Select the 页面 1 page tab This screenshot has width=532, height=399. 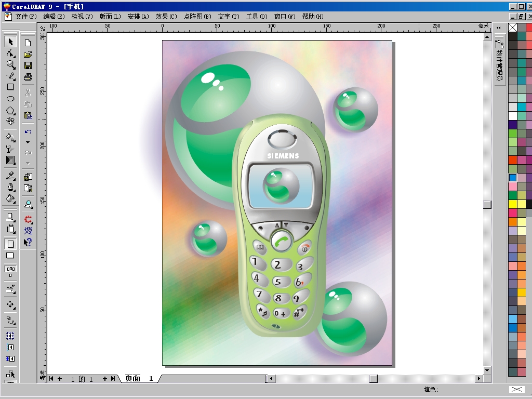[x=139, y=378]
